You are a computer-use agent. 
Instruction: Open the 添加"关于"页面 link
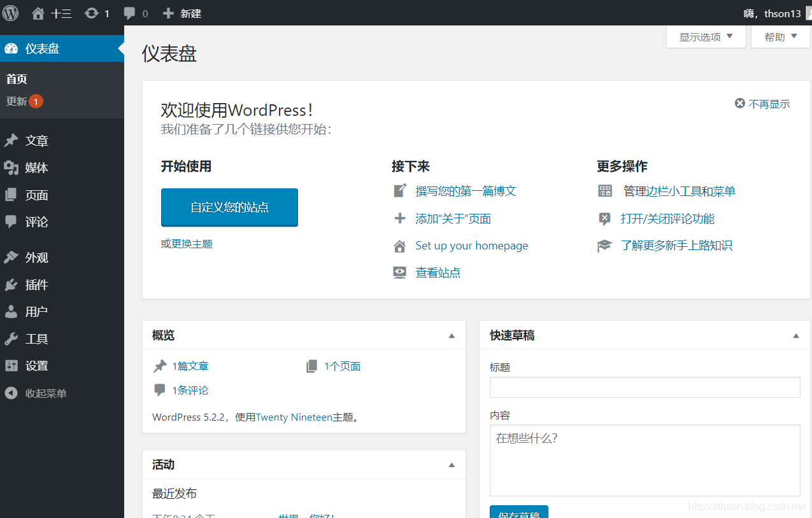(453, 219)
